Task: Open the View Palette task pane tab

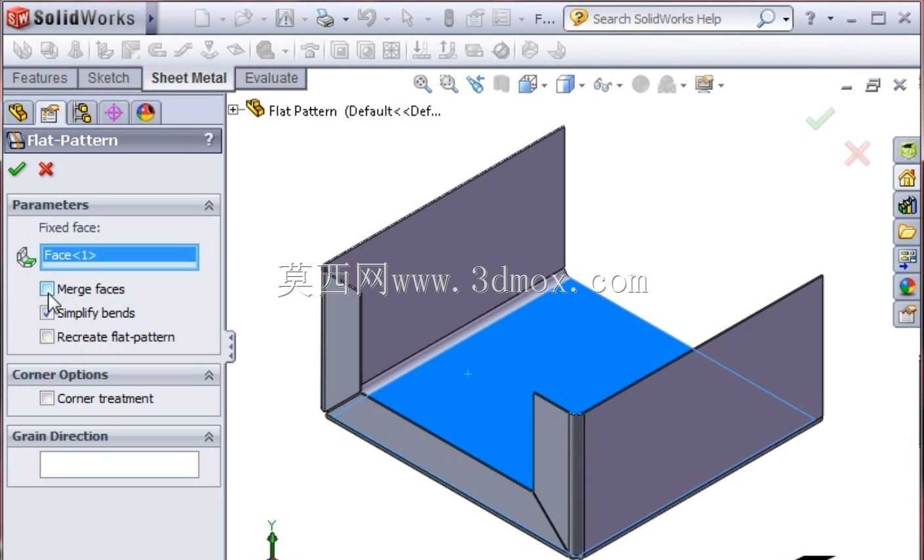Action: pos(908,259)
